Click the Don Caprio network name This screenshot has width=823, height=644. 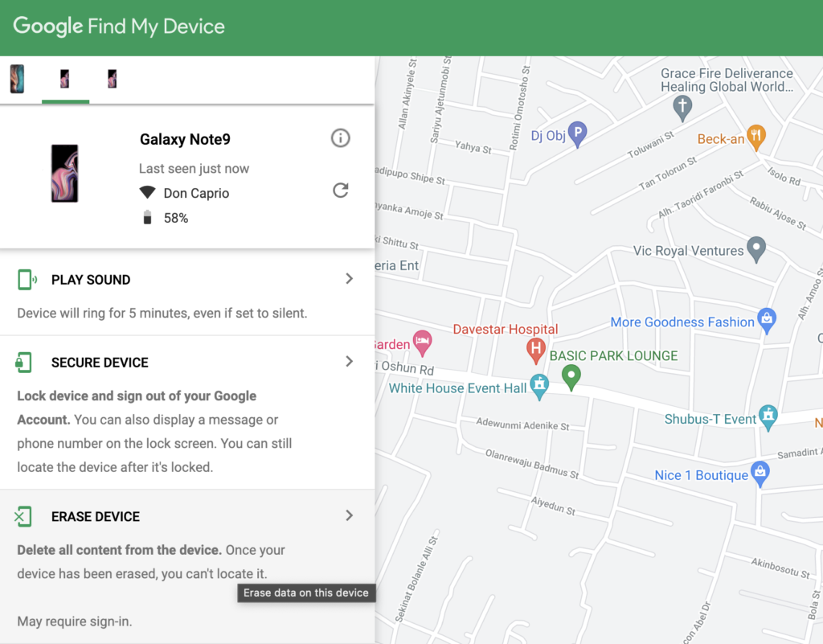(x=196, y=193)
